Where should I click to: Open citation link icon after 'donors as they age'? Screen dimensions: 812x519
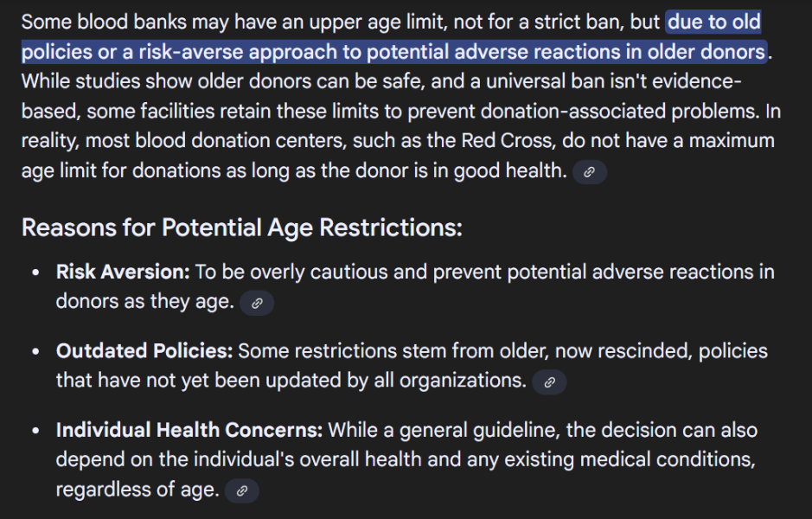[257, 303]
